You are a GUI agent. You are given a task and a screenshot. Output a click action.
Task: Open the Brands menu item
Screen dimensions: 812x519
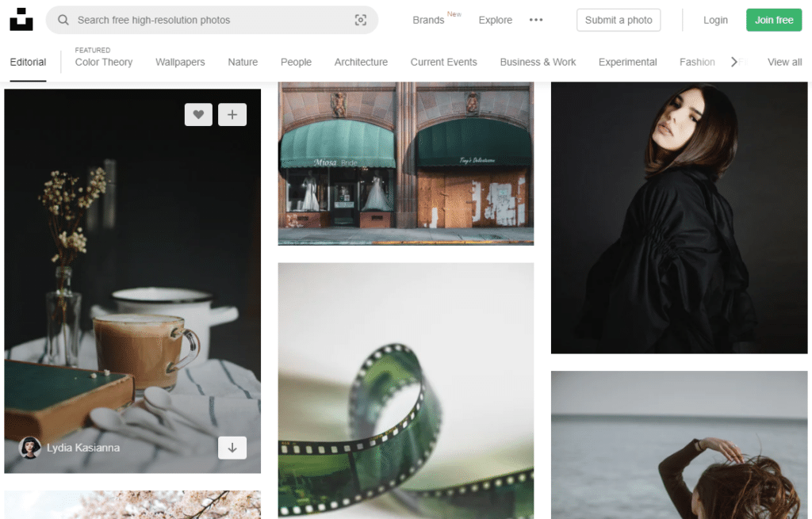click(427, 20)
